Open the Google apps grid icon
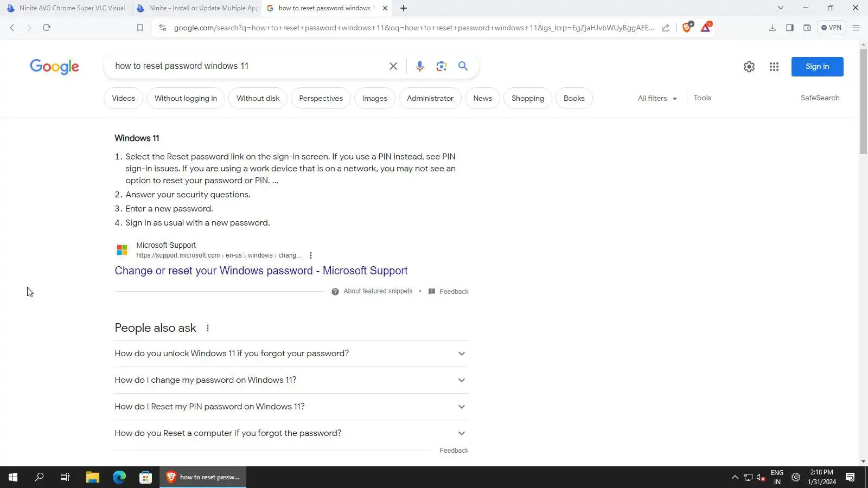This screenshot has width=868, height=488. click(x=774, y=67)
